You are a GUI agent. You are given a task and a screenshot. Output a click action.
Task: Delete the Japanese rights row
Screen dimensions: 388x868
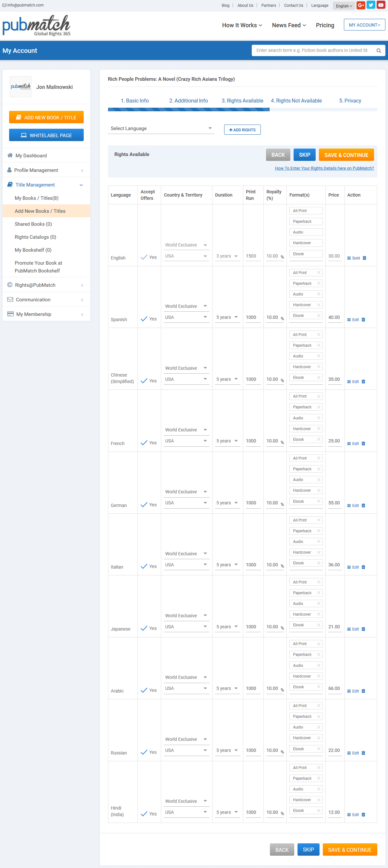(x=363, y=629)
